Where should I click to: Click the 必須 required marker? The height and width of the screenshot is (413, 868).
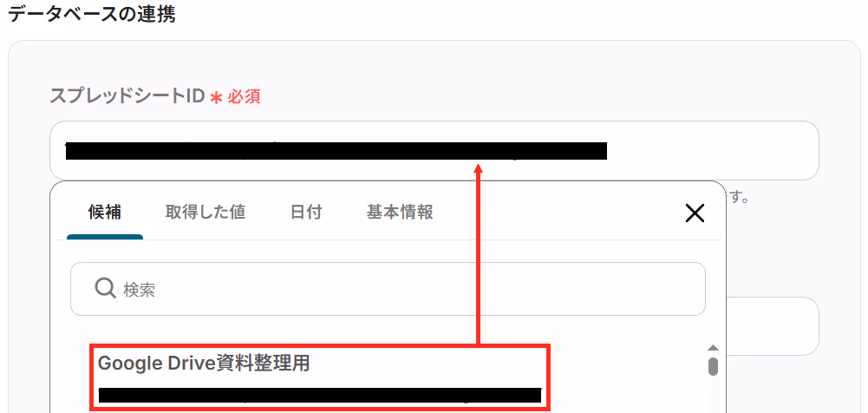[245, 97]
